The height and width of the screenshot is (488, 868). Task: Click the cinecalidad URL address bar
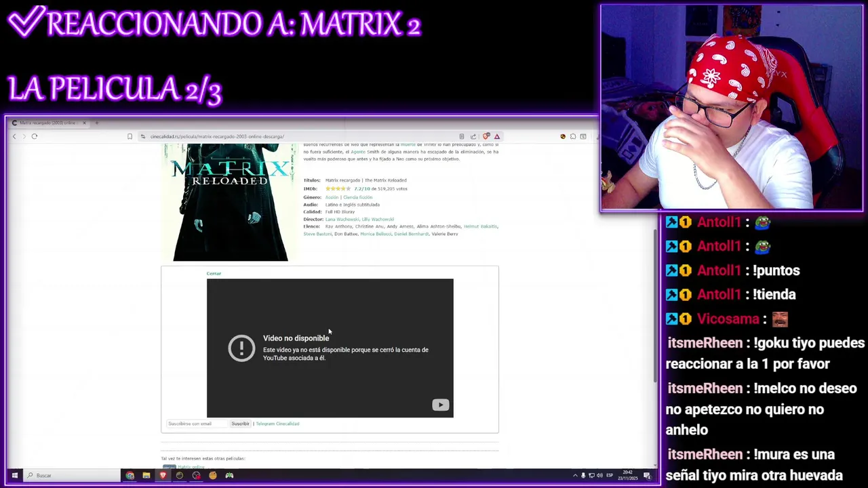coord(217,136)
